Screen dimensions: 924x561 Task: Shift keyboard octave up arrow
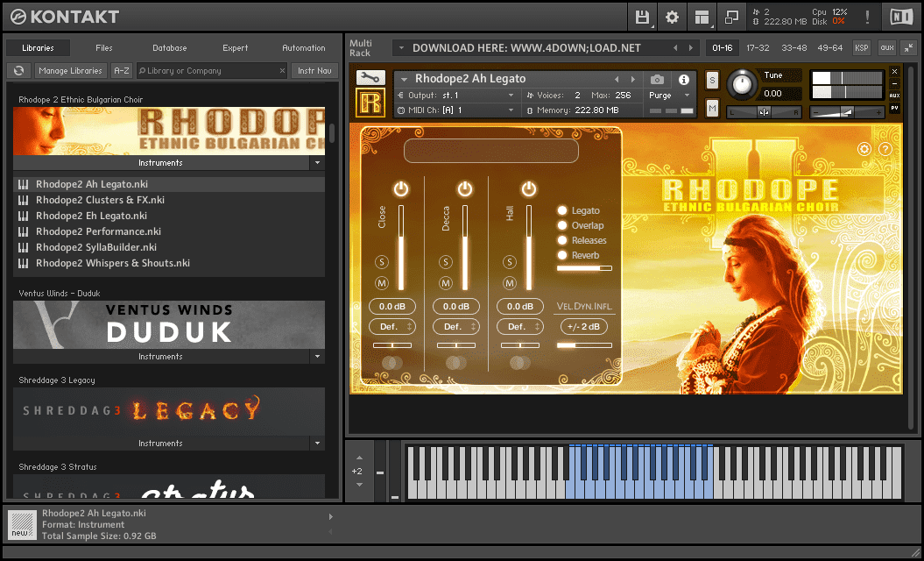coord(359,458)
